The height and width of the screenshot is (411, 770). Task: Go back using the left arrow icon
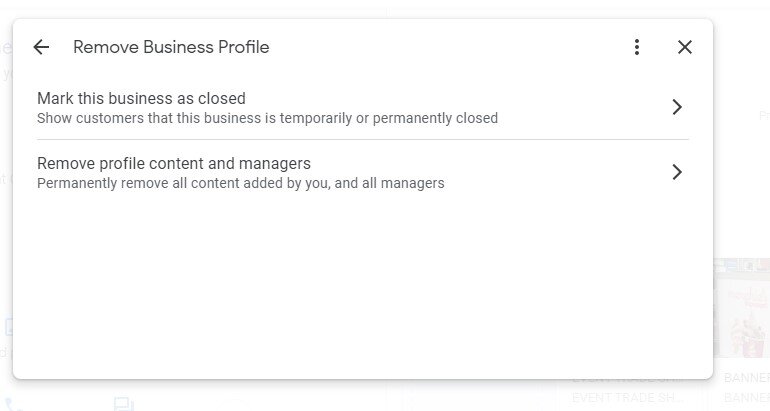coord(41,47)
